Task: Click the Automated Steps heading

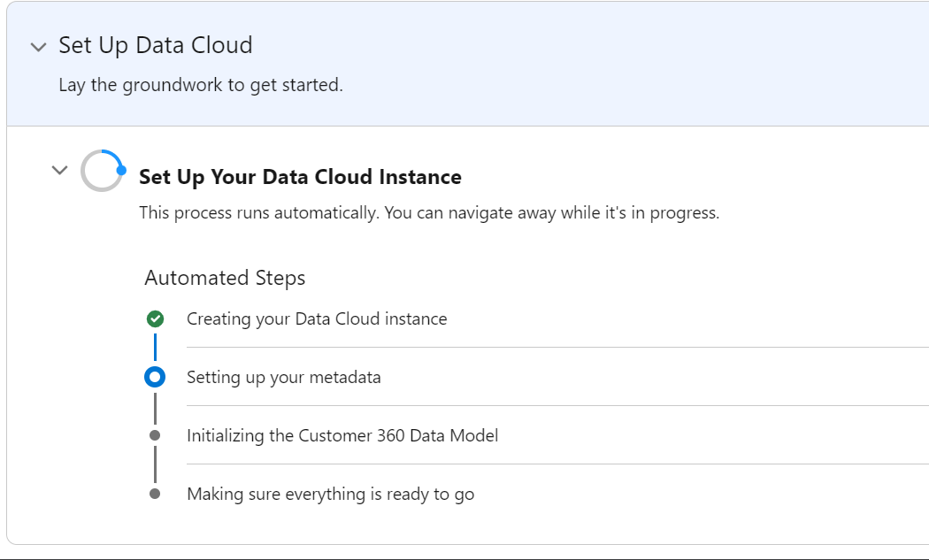Action: click(225, 278)
